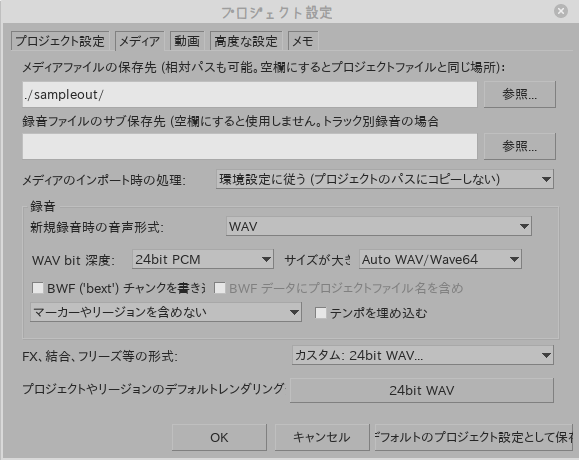Go to the 高度な設定 tab
The width and height of the screenshot is (579, 460).
coord(246,41)
